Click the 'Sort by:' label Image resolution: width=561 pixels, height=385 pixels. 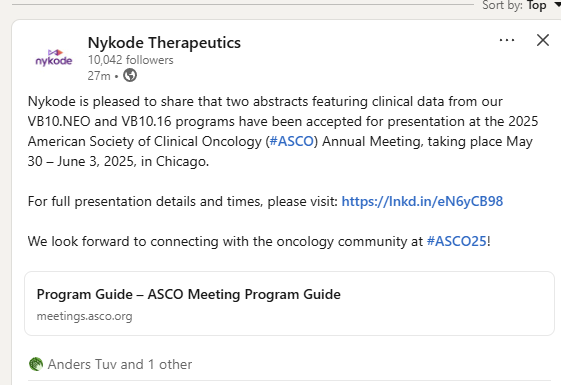[502, 5]
